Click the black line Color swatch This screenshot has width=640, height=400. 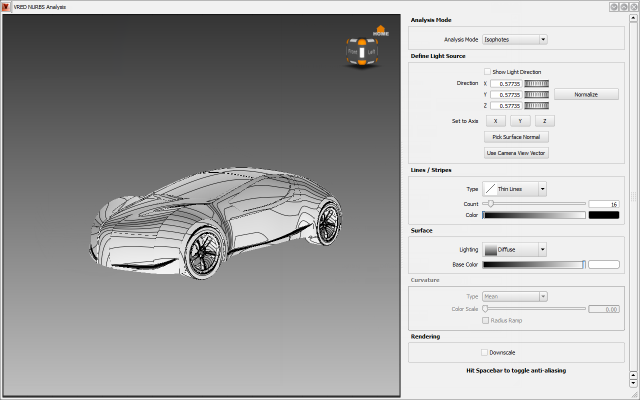pos(603,215)
